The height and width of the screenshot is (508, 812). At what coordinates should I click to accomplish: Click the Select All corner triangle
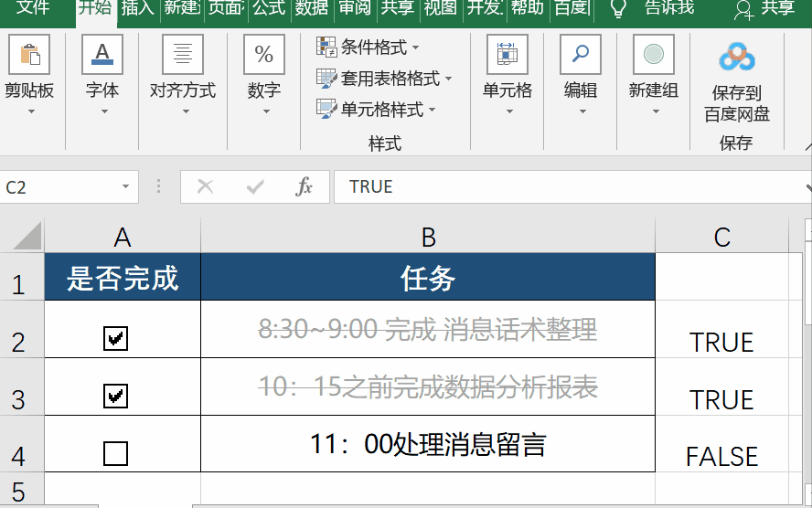coord(27,236)
